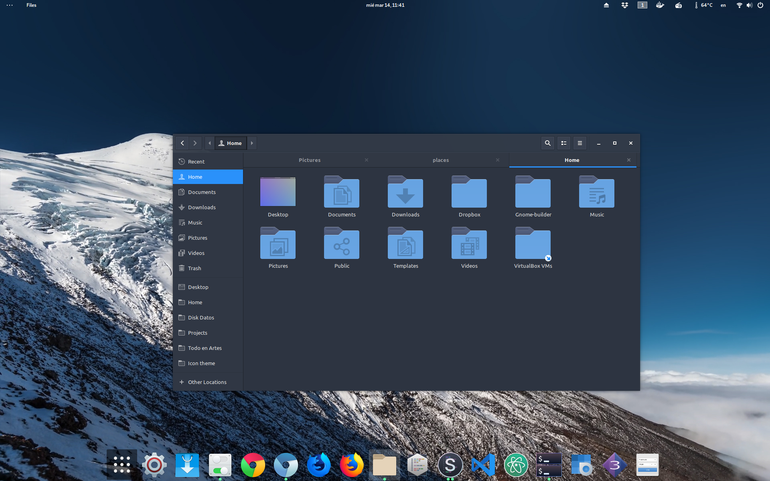The height and width of the screenshot is (481, 770).
Task: Toggle the grid/list view button
Action: (564, 143)
